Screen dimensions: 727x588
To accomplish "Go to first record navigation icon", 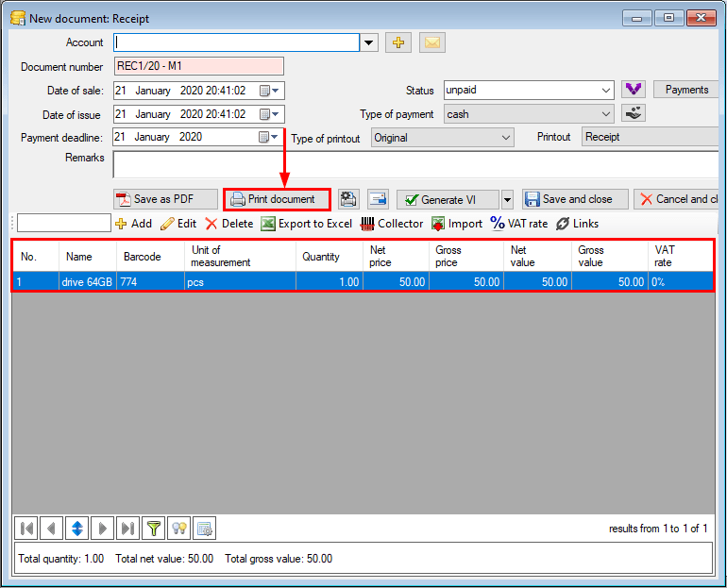I will pyautogui.click(x=26, y=529).
